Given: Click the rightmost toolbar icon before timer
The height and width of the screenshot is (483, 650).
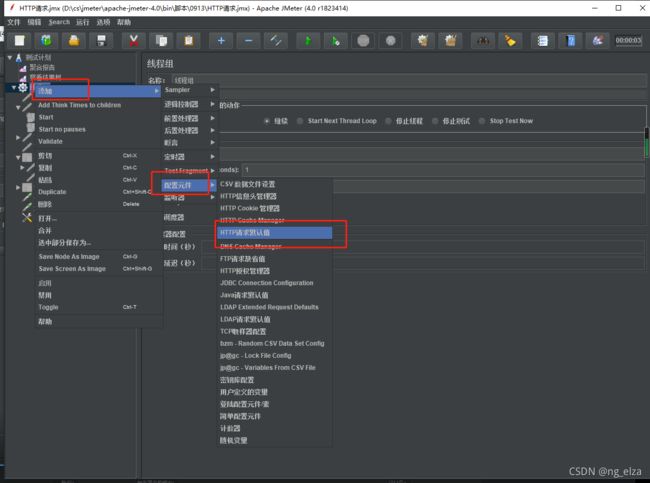Looking at the screenshot, I should (597, 41).
